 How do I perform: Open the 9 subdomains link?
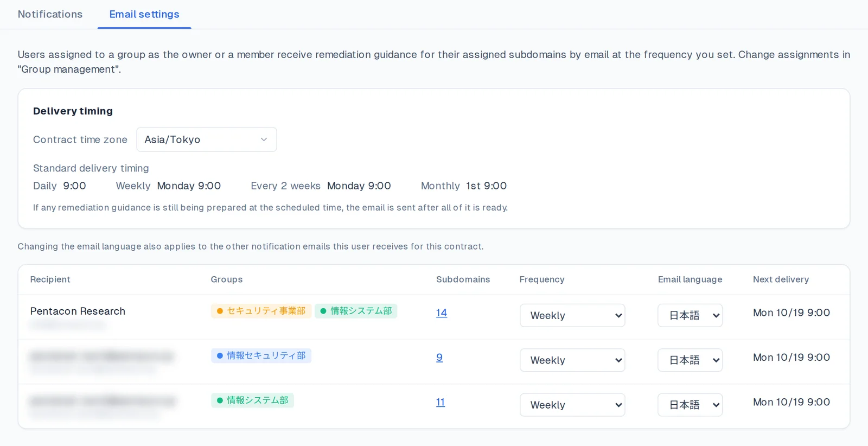coord(439,358)
